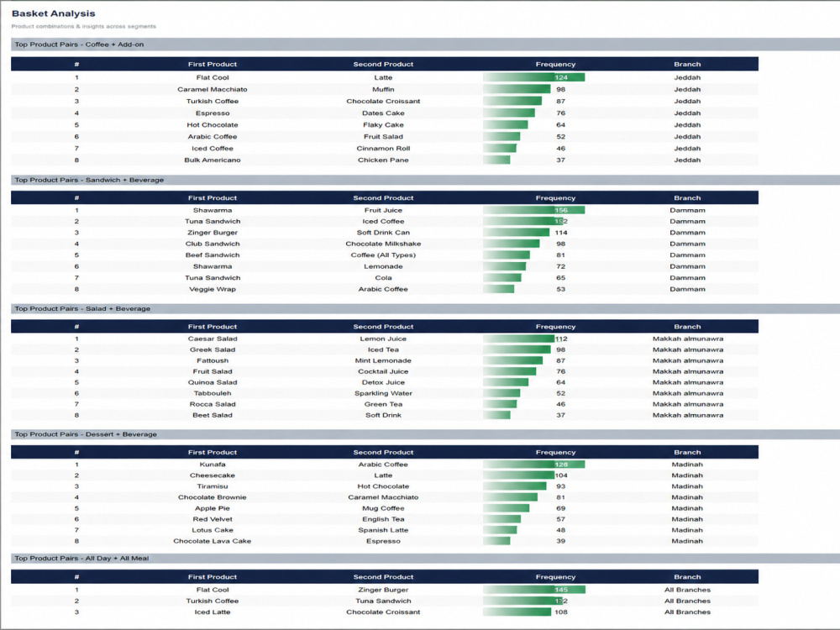Select the 'Club Sandwich' cell
This screenshot has height=630, width=840.
point(213,244)
